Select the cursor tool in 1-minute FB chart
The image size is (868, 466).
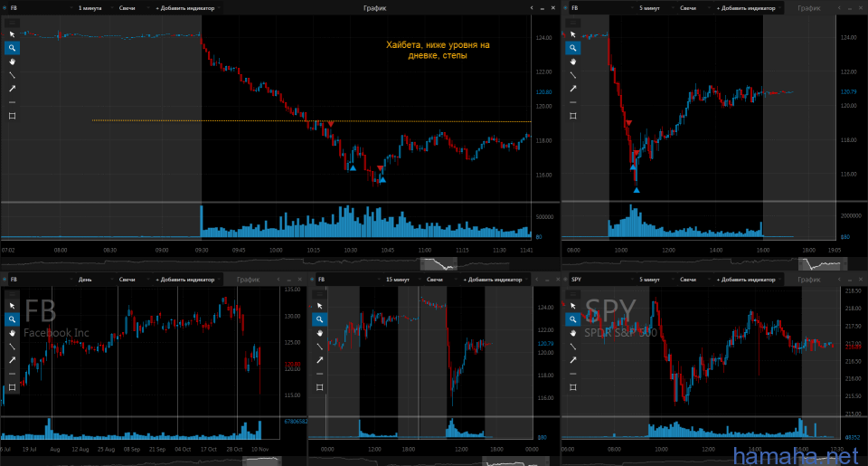coord(12,34)
